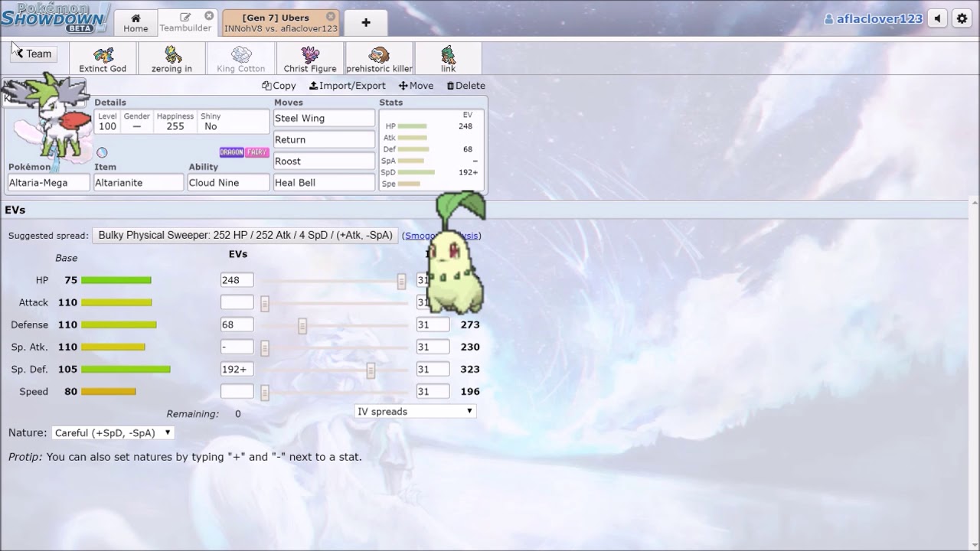Click the Sp. Def. EV input box
This screenshot has width=980, height=551.
pyautogui.click(x=237, y=370)
